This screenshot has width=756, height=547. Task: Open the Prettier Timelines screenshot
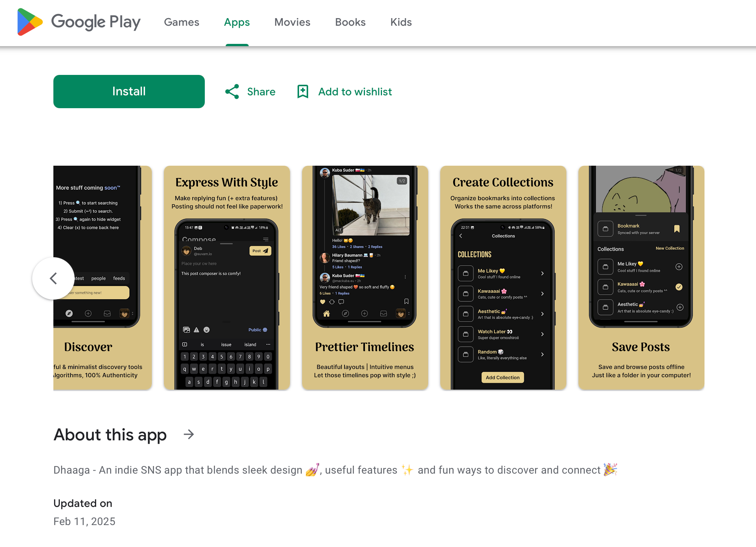point(365,278)
